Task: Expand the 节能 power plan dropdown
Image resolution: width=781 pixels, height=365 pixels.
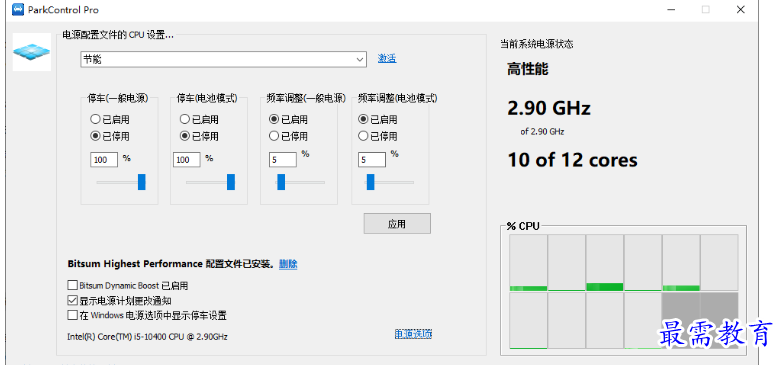Action: pyautogui.click(x=360, y=59)
